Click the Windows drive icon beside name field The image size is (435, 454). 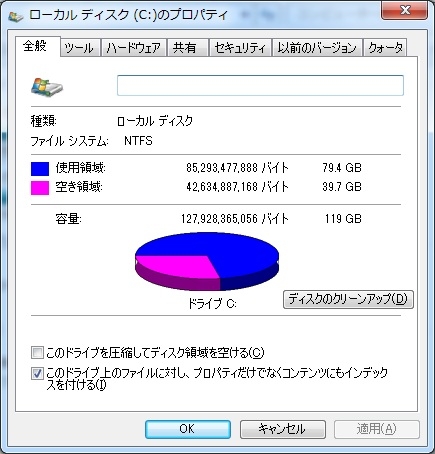tap(47, 87)
